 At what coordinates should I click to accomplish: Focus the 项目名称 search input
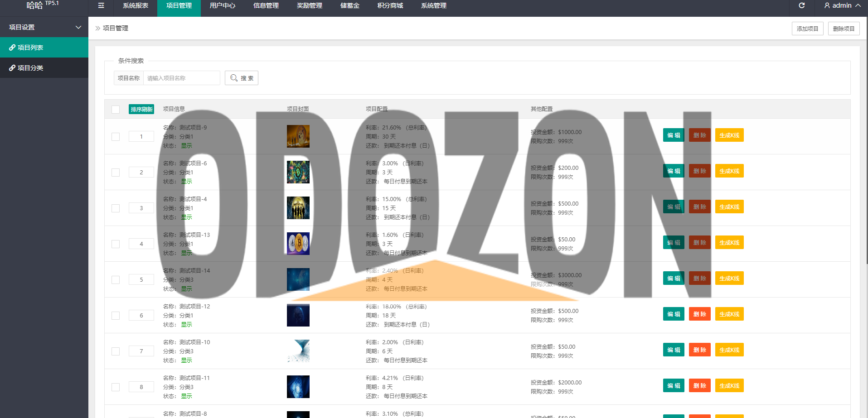click(182, 78)
